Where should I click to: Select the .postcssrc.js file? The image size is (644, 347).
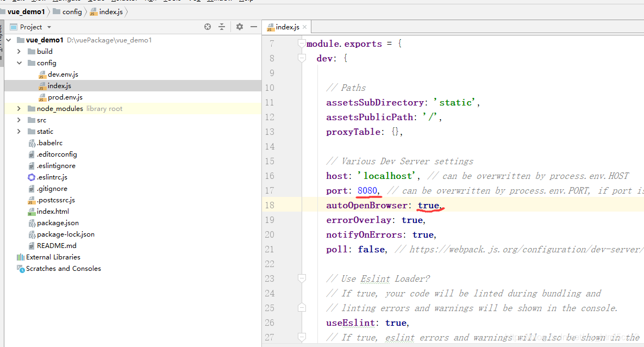[55, 200]
